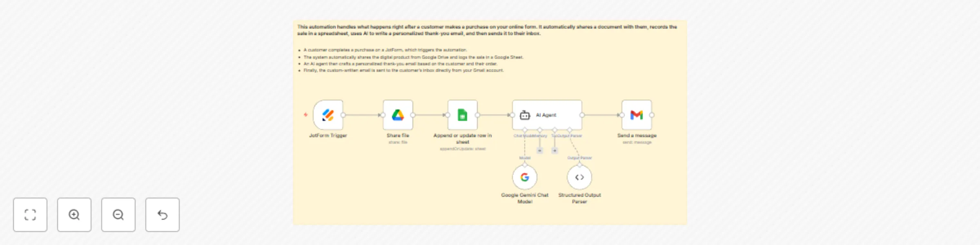The width and height of the screenshot is (980, 245).
Task: Click the bullet 'A customer completes a purchase on a JotForm'
Action: (385, 50)
